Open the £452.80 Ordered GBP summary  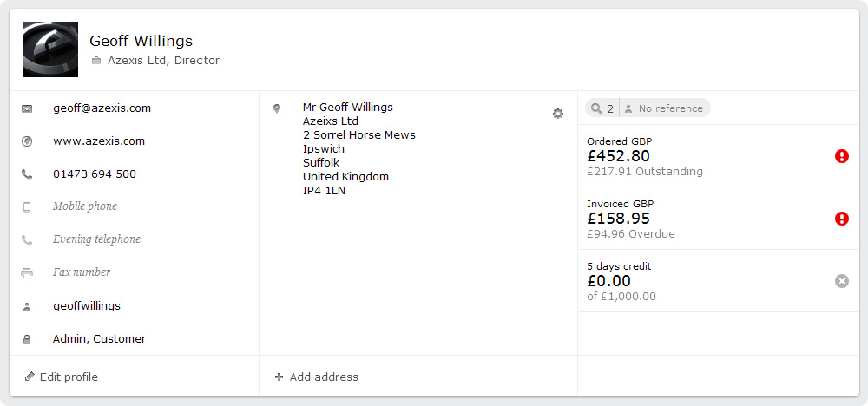click(x=718, y=156)
